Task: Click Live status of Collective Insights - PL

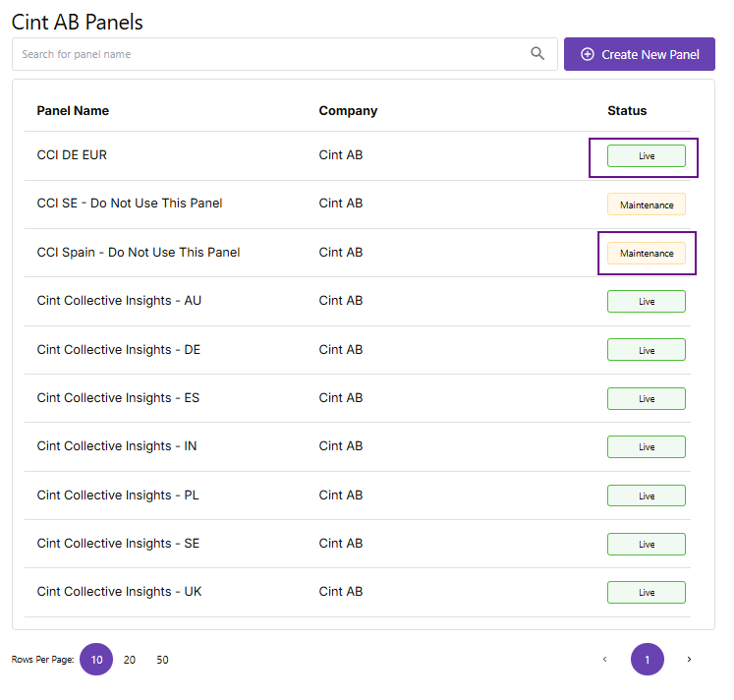Action: coord(647,496)
